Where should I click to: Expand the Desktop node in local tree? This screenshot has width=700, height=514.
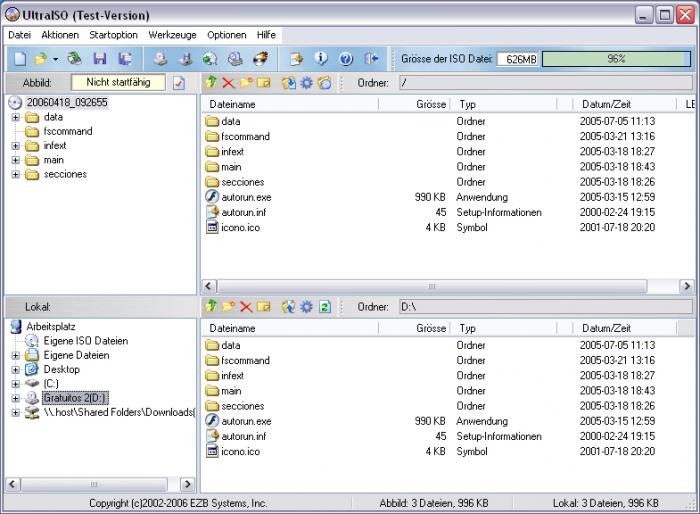click(x=16, y=369)
